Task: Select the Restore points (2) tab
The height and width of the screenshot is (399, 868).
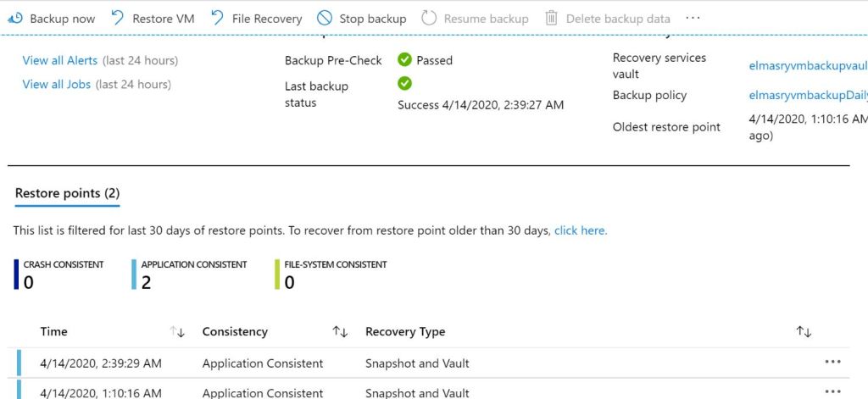Action: tap(67, 193)
